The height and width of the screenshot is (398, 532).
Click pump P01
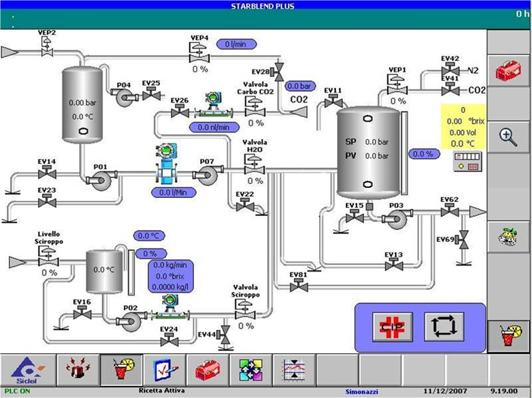[x=100, y=179]
